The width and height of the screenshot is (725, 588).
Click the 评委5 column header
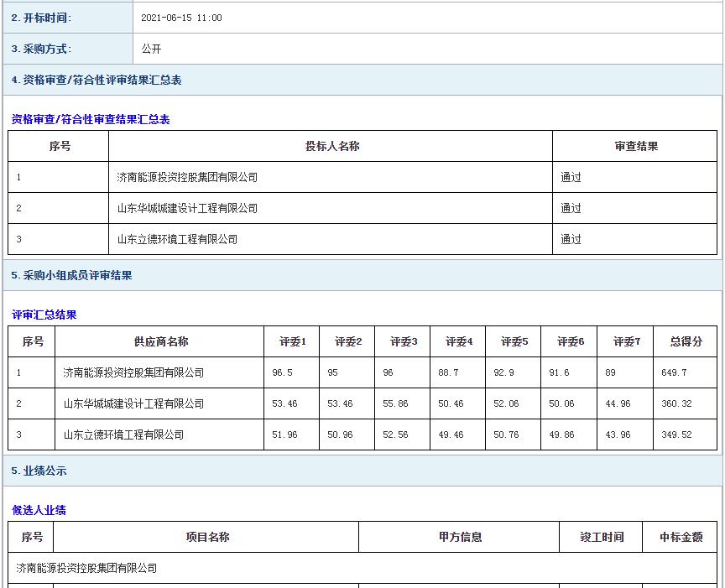coord(514,342)
